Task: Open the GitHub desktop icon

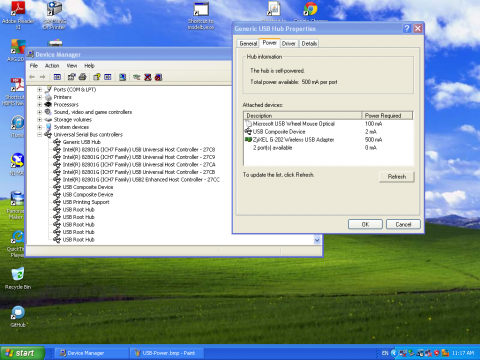Action: click(18, 317)
